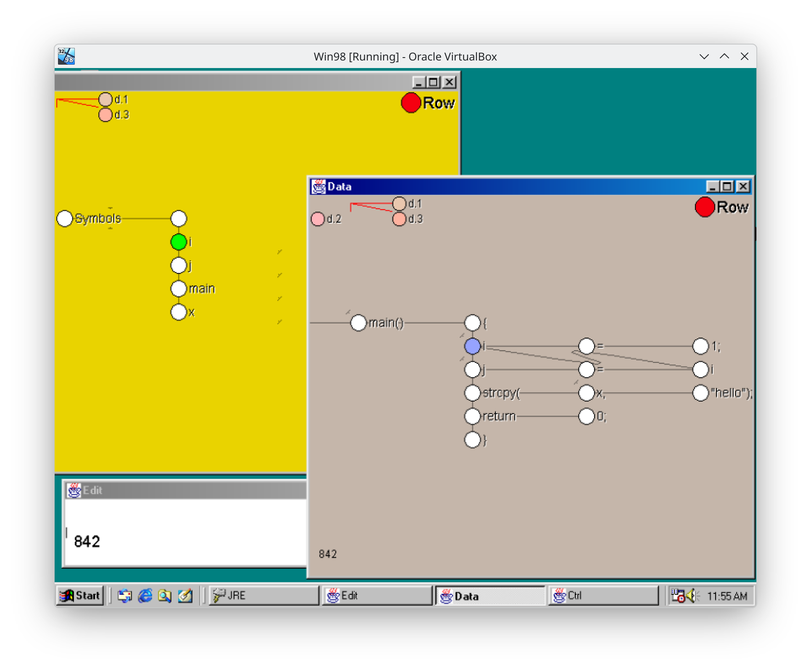811x672 pixels.
Task: Switch to the Ctrl taskbar item
Action: tap(603, 596)
